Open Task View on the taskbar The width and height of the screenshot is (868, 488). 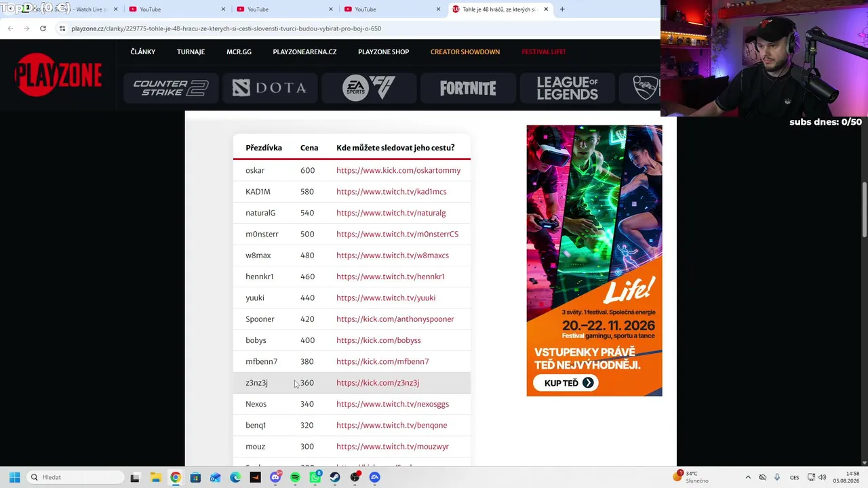[135, 477]
